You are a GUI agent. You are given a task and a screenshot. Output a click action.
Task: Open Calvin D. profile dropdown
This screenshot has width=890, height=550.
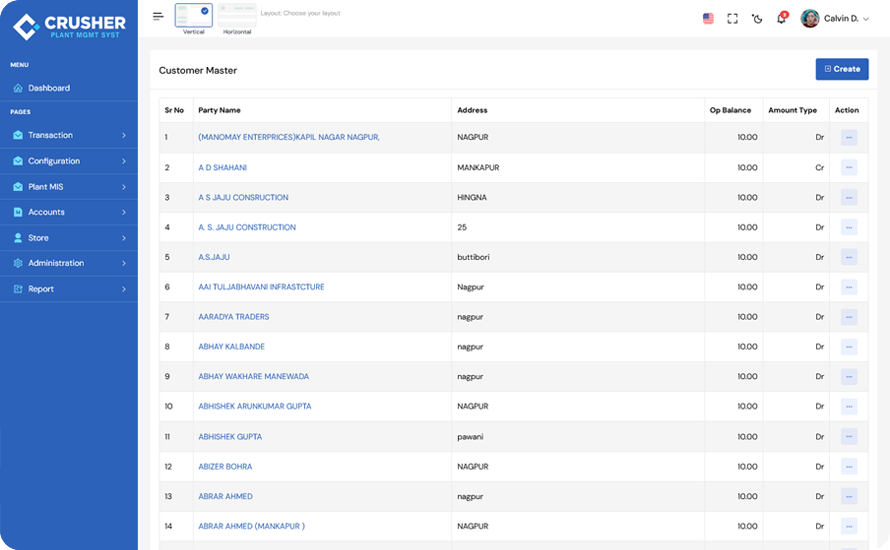[x=834, y=19]
